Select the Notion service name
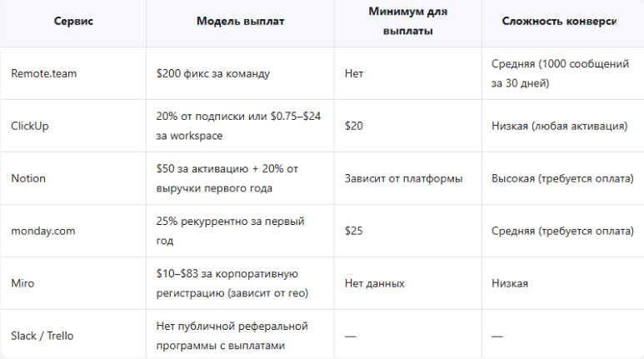This screenshot has width=644, height=359. point(28,178)
